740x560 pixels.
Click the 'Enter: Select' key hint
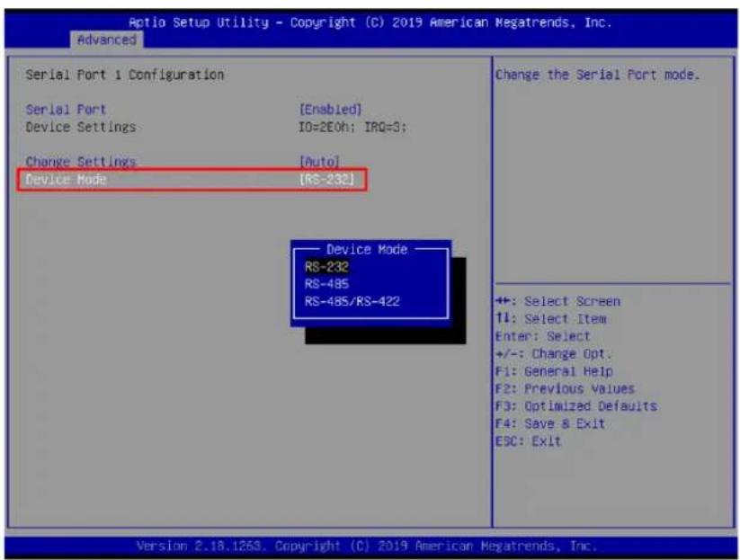pyautogui.click(x=543, y=336)
